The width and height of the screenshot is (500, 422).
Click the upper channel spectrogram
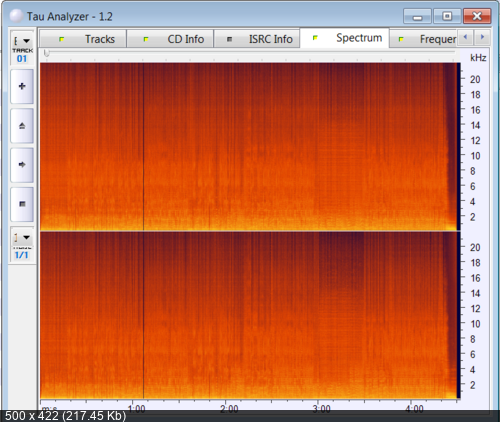click(248, 147)
